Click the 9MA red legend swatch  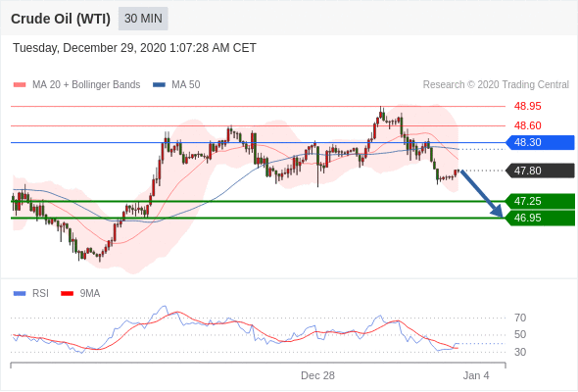coord(67,294)
